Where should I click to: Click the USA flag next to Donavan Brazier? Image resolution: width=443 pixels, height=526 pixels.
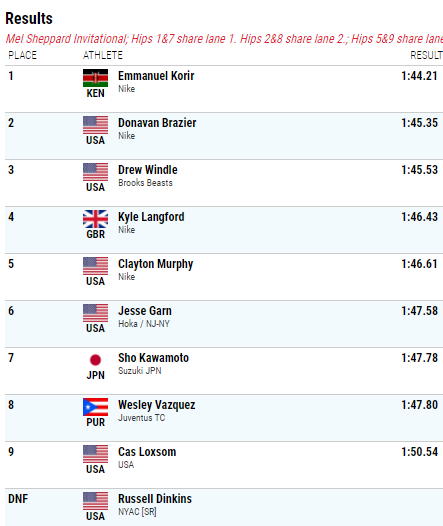click(x=96, y=125)
